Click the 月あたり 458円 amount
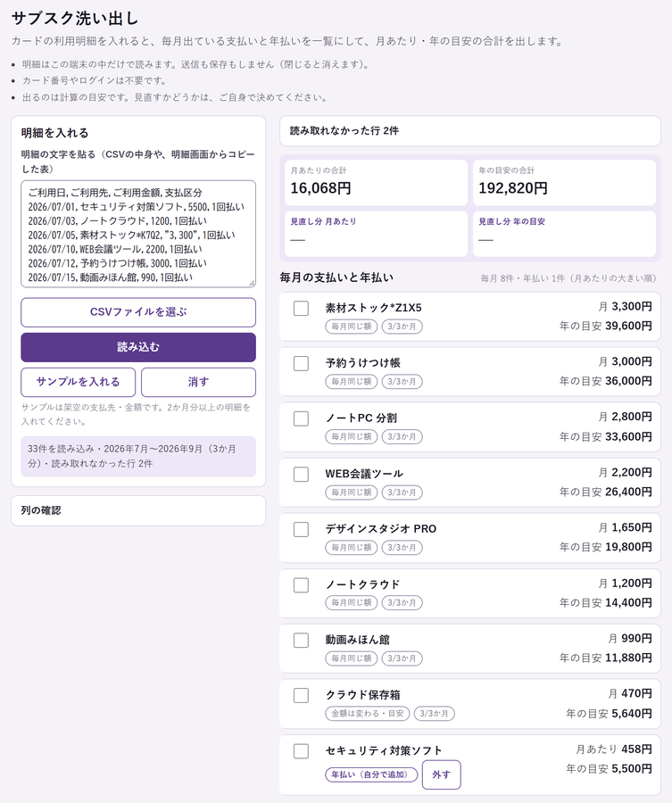Image resolution: width=672 pixels, height=803 pixels. pos(614,749)
